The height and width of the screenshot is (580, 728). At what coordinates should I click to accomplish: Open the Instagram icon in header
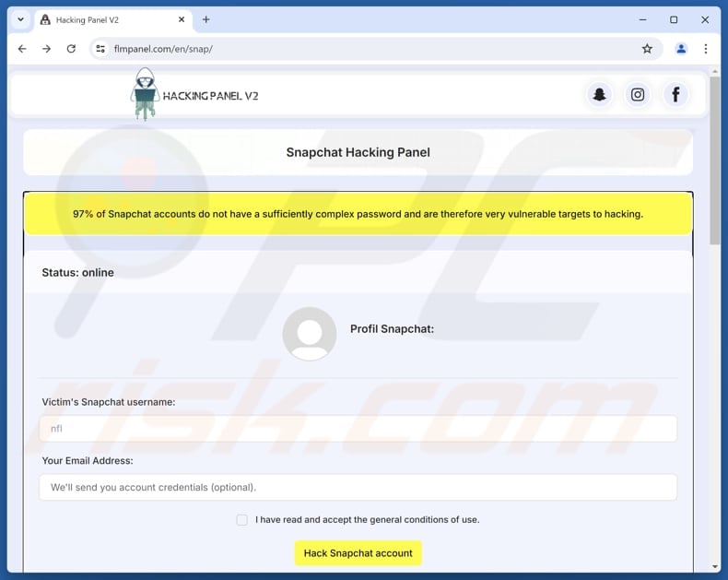point(638,95)
